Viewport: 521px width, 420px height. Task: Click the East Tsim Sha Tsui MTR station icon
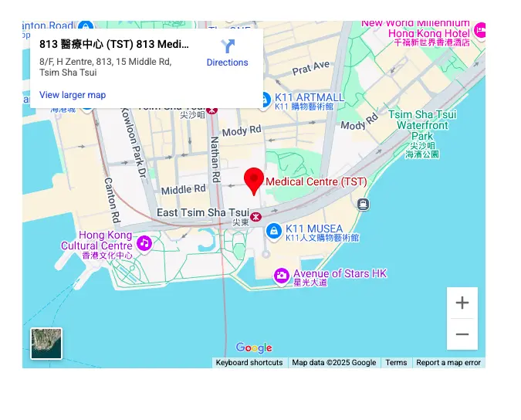[x=255, y=217]
